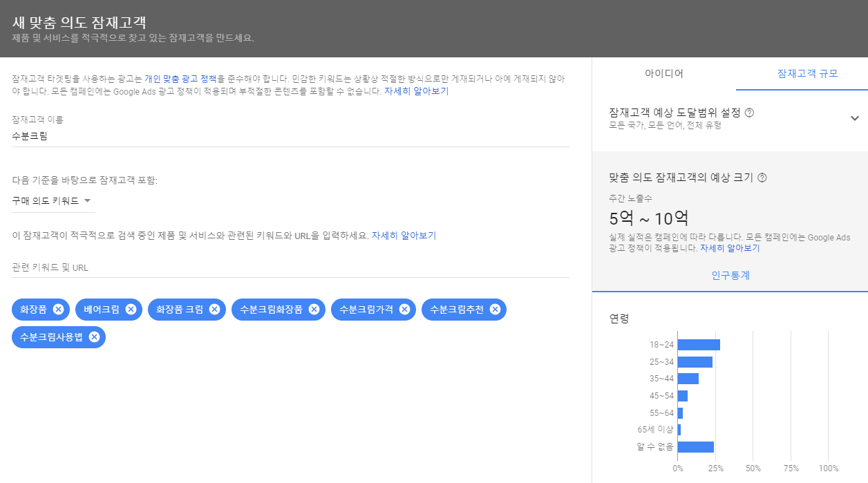Click the 새 맞춤 의도 잠재고객 title
Image resolution: width=868 pixels, height=483 pixels.
[79, 22]
